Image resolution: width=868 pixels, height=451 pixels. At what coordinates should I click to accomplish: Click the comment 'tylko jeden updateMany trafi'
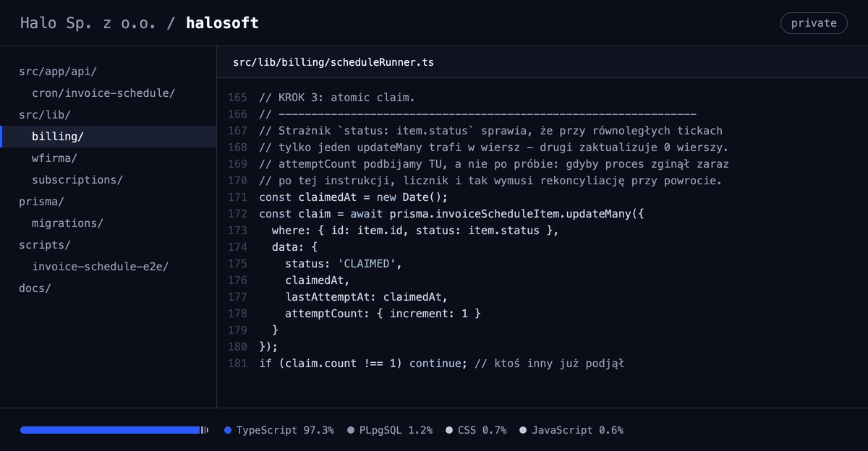[x=494, y=147]
